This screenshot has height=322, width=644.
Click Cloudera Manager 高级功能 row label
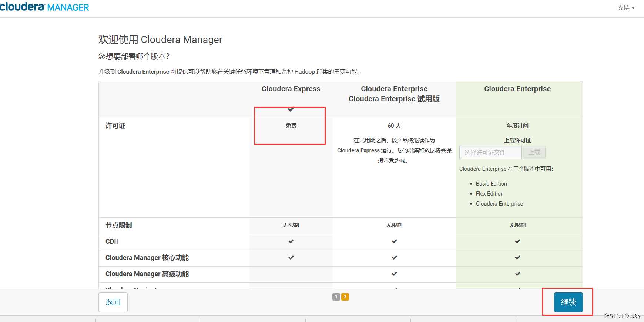tap(147, 274)
